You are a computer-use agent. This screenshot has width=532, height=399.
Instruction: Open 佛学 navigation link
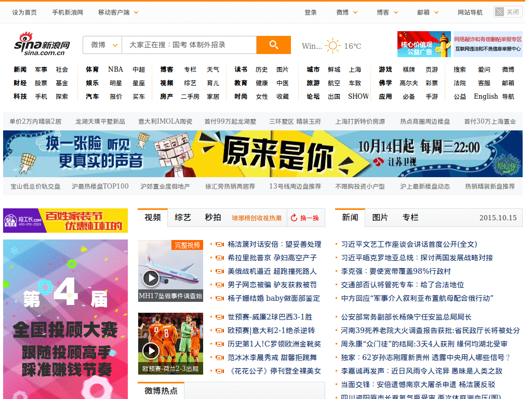385,83
